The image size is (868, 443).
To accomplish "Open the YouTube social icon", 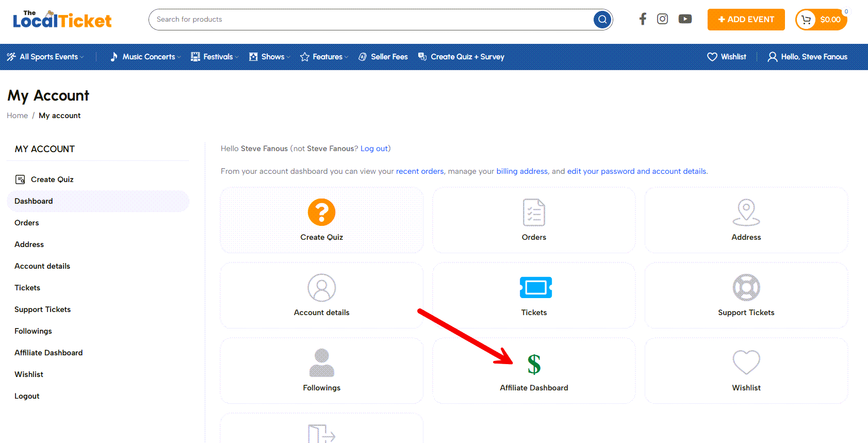I will click(x=685, y=19).
